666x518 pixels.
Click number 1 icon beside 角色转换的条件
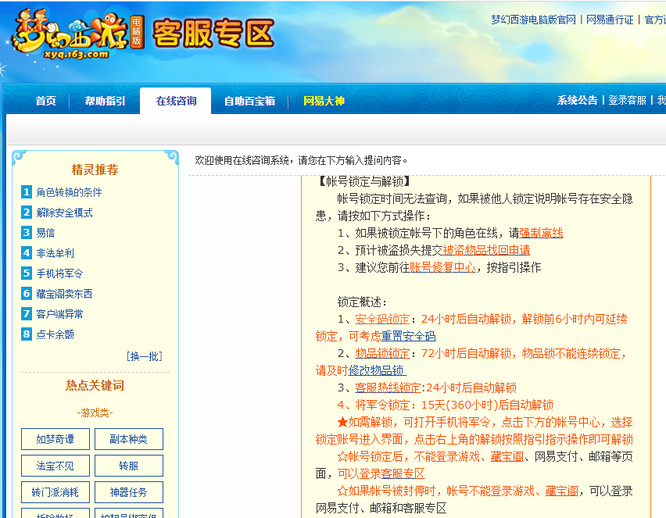pyautogui.click(x=26, y=192)
